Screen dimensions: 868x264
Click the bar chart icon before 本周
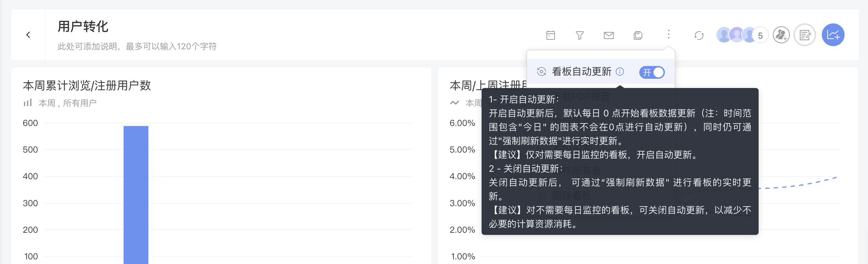pos(28,103)
